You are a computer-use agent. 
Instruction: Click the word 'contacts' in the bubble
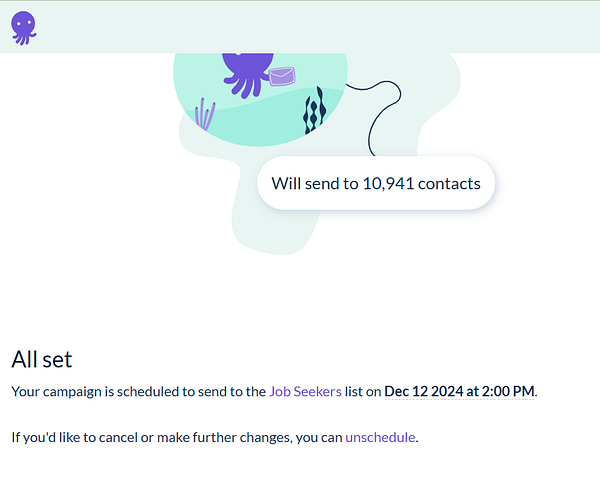[x=449, y=184]
